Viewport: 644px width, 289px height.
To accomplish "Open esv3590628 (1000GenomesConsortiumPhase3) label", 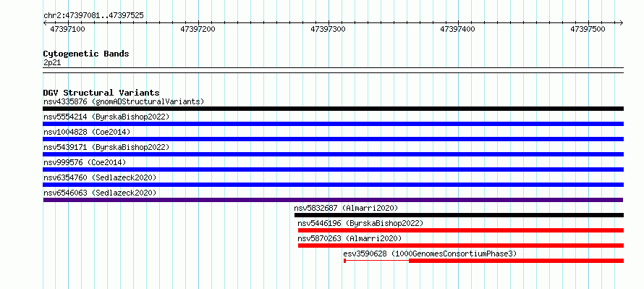I will 430,254.
